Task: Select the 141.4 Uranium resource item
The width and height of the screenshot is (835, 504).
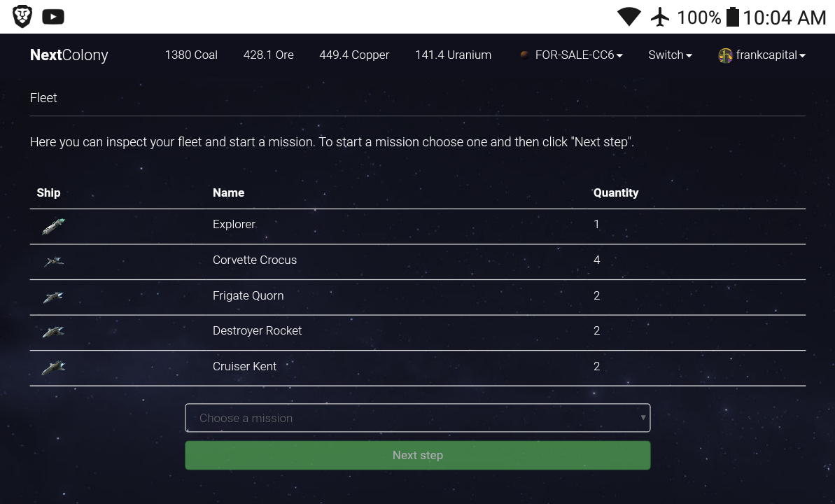Action: (453, 55)
